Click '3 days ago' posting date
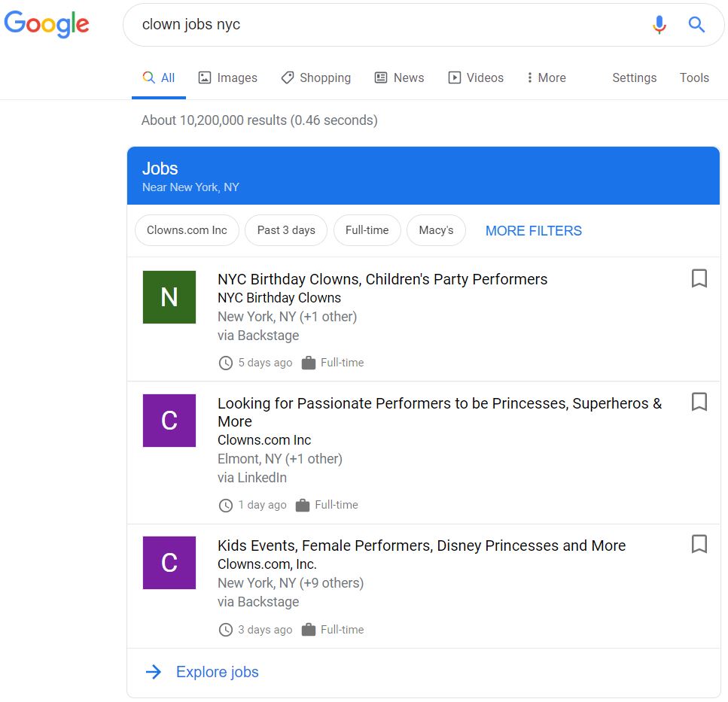This screenshot has width=728, height=702. [x=265, y=630]
